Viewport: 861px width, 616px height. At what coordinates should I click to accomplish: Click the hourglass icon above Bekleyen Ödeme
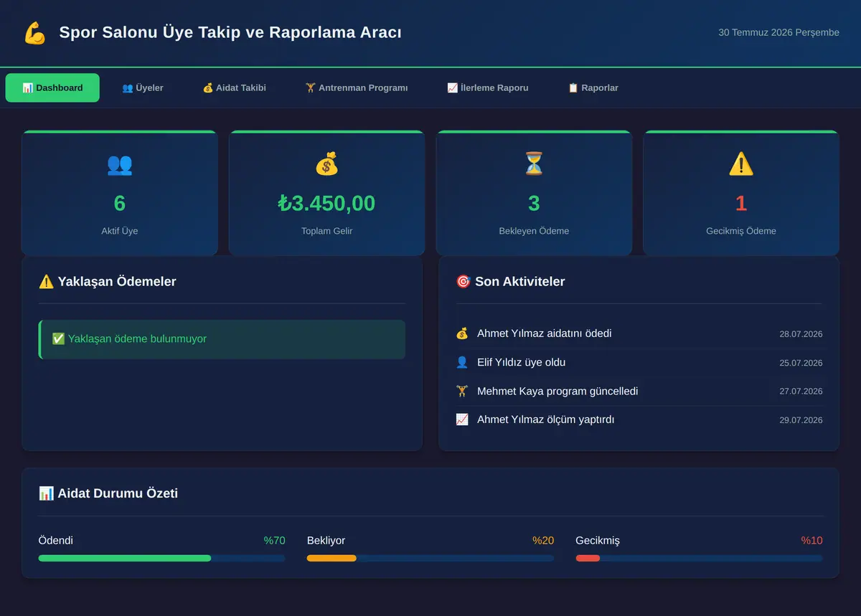point(534,164)
